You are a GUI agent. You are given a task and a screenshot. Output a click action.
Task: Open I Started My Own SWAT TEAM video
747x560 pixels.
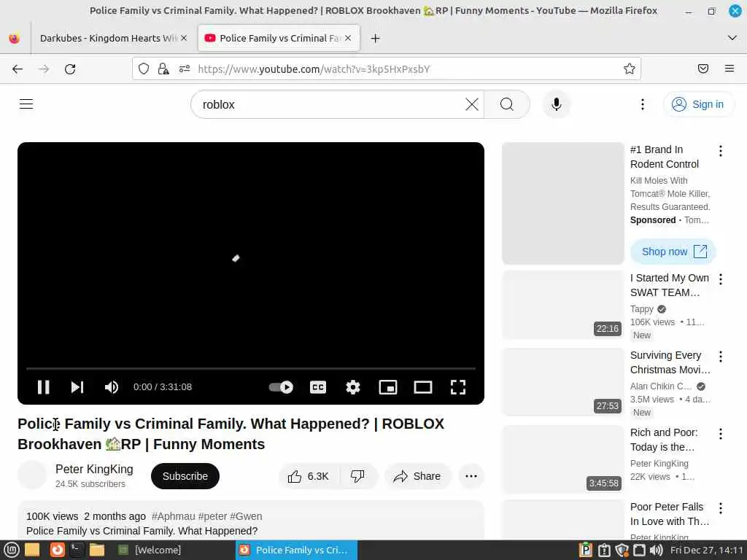[670, 285]
